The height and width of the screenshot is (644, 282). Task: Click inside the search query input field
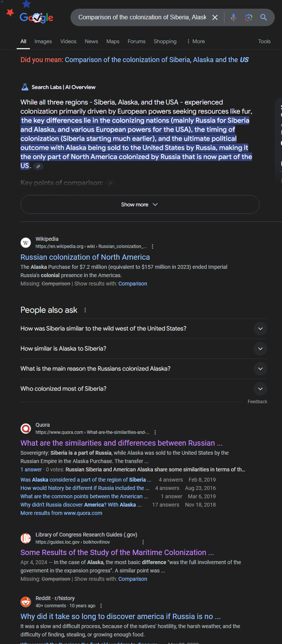[x=142, y=17]
